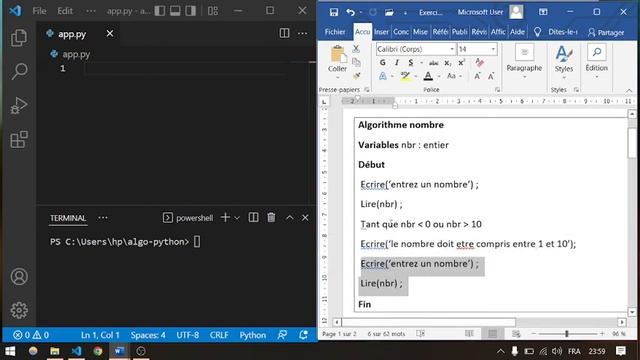
Task: Switch to the Inser ribbon tab
Action: tap(381, 32)
